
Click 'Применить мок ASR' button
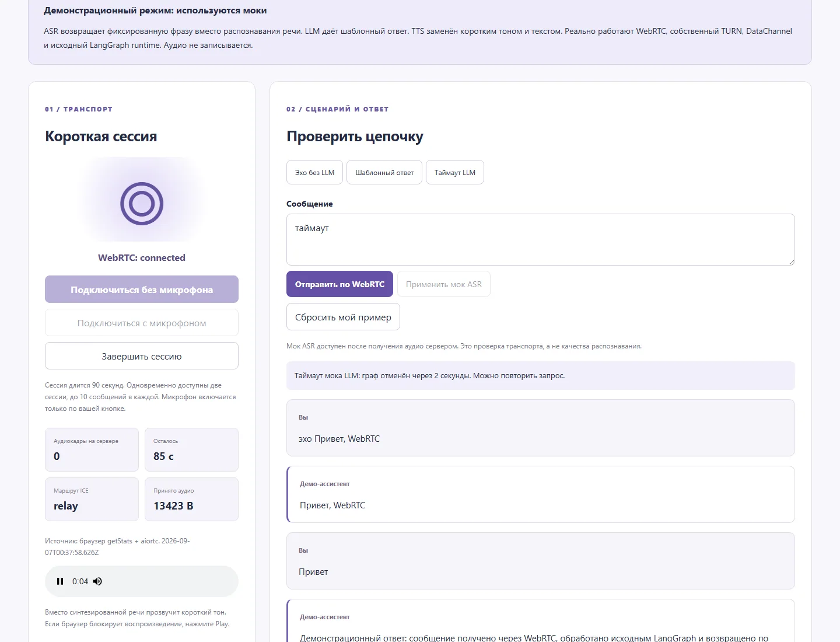pos(444,284)
